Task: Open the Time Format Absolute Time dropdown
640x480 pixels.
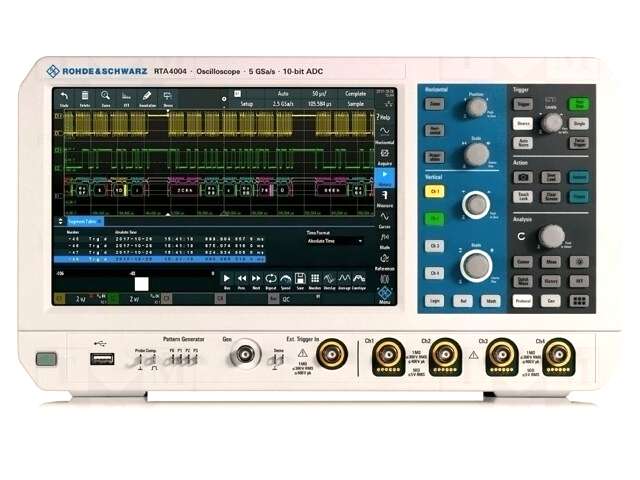Action: (x=335, y=241)
